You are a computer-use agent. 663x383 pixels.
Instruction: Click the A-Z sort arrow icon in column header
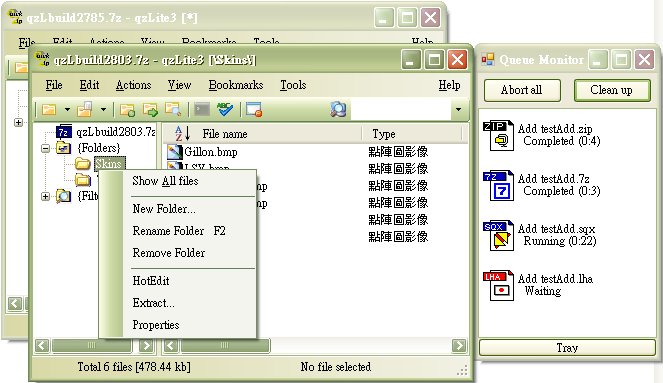click(183, 134)
